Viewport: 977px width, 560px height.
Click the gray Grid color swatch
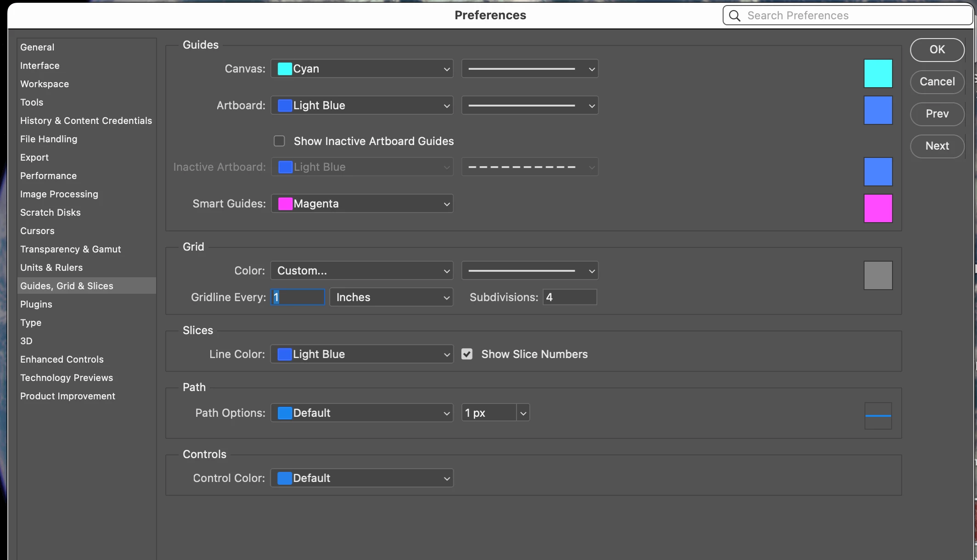tap(878, 275)
